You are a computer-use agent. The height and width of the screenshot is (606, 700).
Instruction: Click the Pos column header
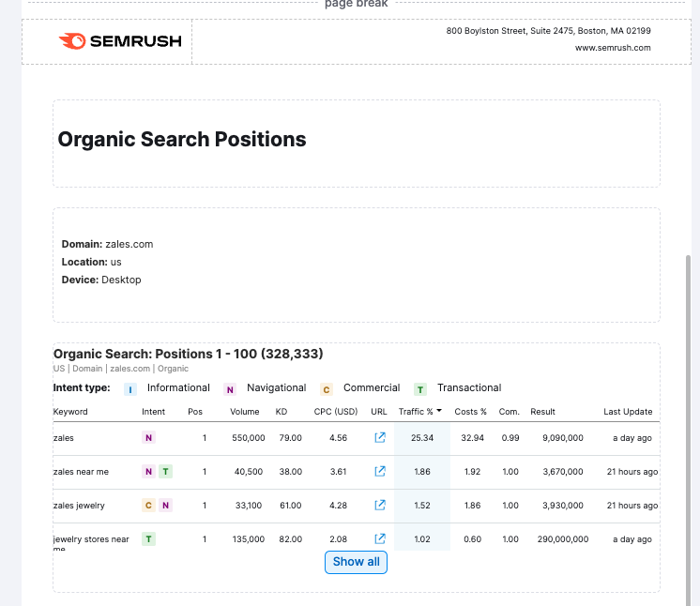(195, 412)
